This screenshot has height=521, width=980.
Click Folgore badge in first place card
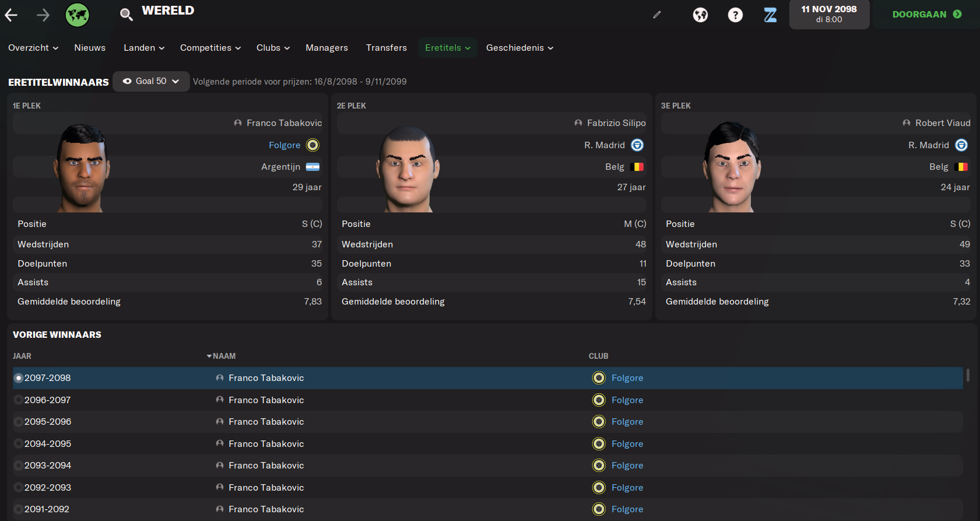313,145
